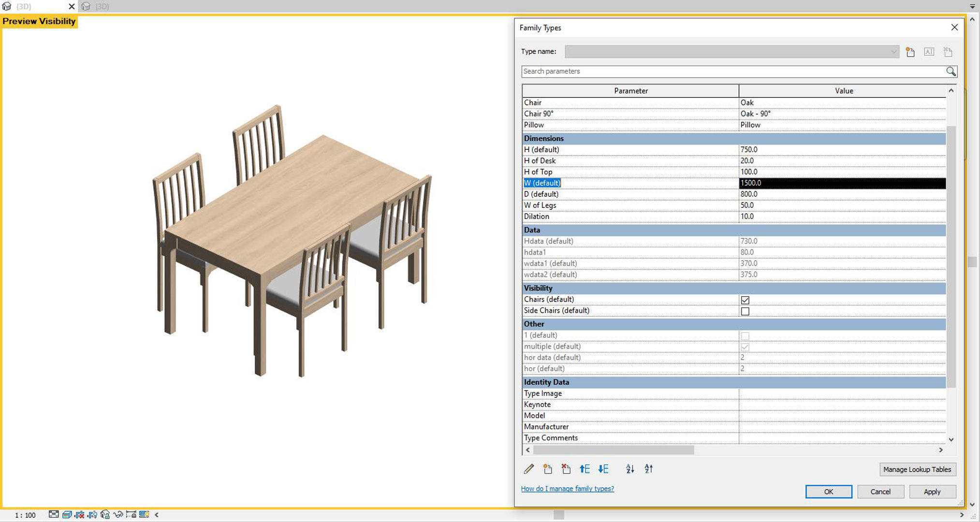Viewport: 980px width, 522px height.
Task: Follow the How do I manage family types link
Action: coord(567,489)
